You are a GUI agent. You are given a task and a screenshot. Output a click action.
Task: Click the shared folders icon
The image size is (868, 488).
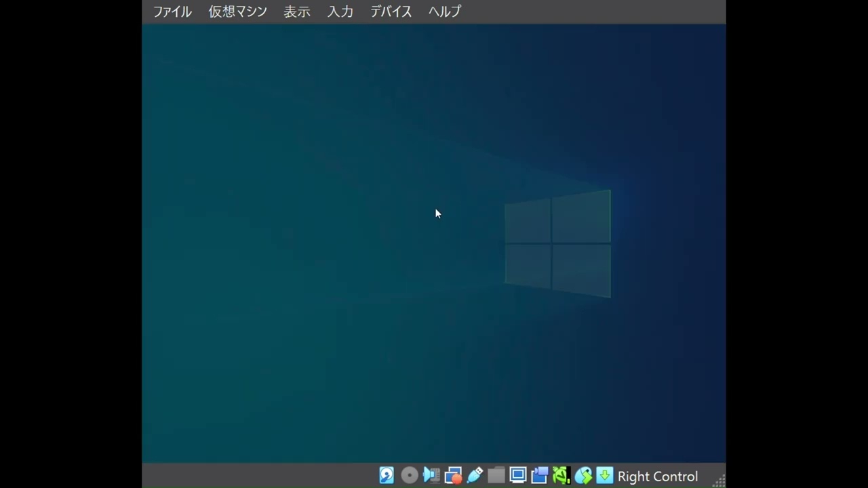coord(496,476)
